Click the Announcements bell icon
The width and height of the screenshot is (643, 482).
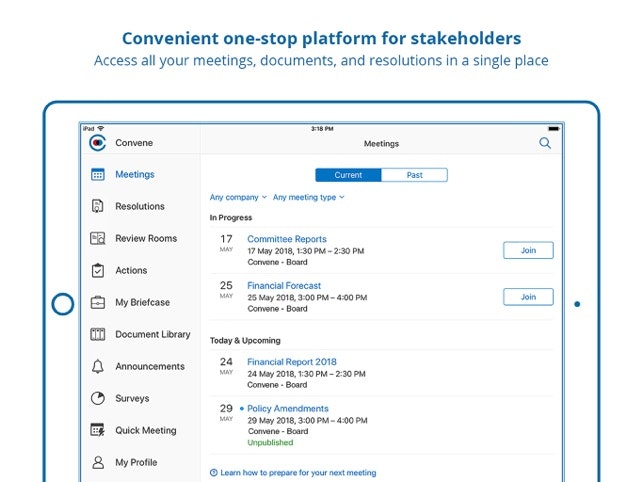click(x=98, y=366)
